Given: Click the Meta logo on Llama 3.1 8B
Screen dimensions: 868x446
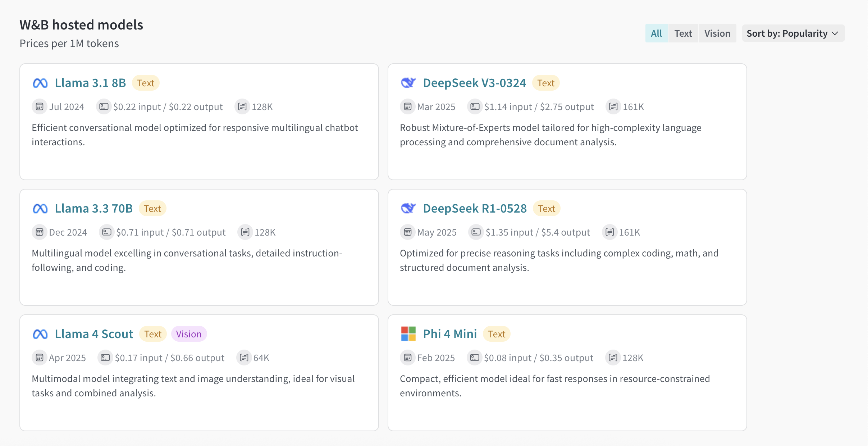Looking at the screenshot, I should pyautogui.click(x=40, y=83).
